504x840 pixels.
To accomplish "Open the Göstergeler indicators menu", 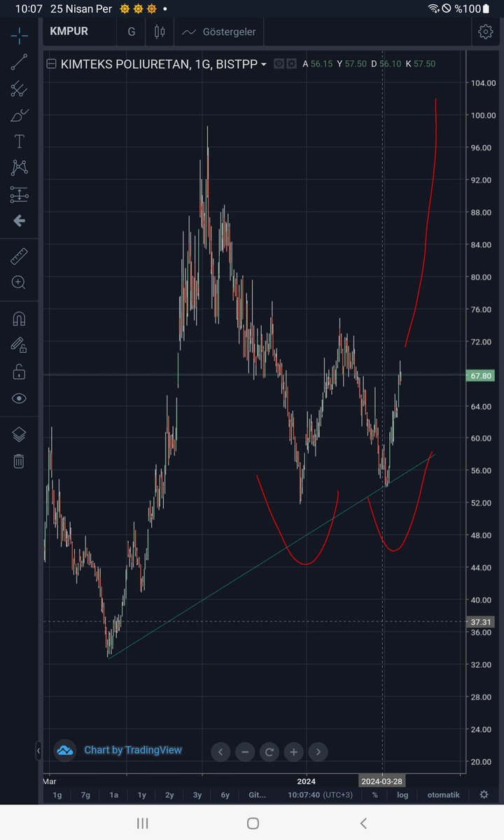I will (x=218, y=31).
